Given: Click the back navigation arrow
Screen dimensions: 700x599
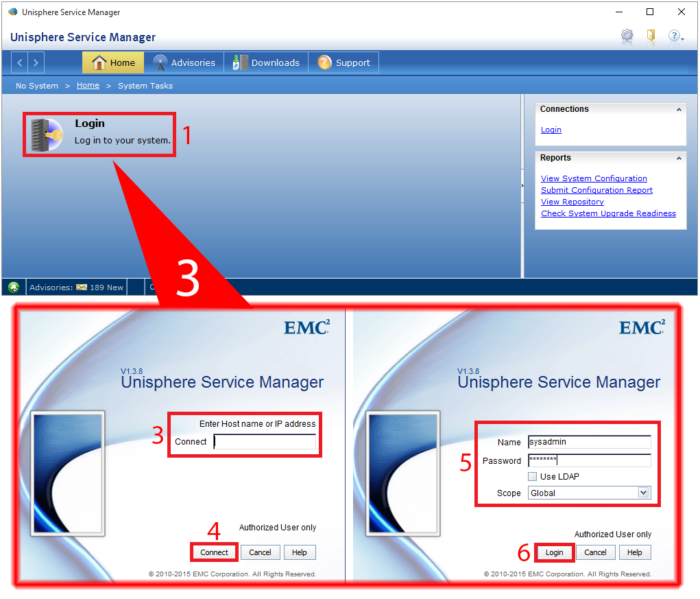Looking at the screenshot, I should pos(19,62).
